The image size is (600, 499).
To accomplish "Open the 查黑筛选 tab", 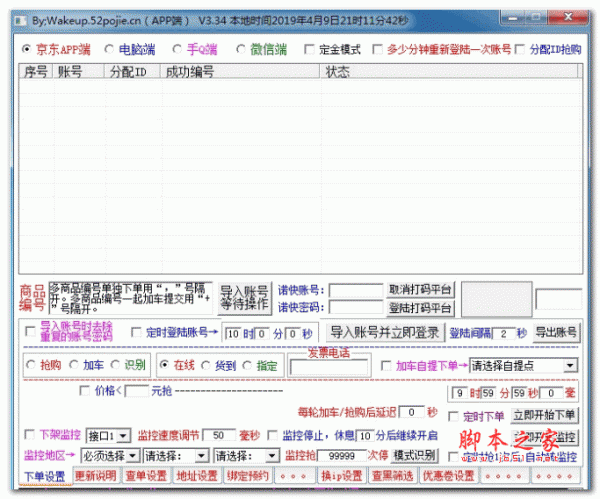I will coord(393,476).
